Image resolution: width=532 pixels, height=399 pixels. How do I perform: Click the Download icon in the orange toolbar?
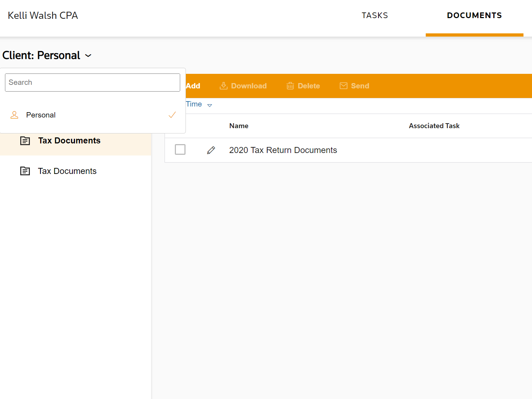click(x=224, y=86)
